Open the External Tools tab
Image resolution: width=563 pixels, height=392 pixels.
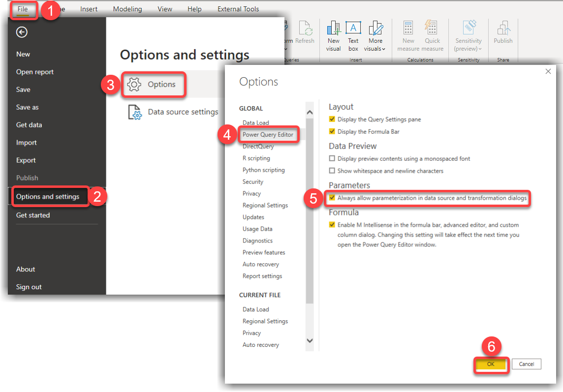(238, 9)
